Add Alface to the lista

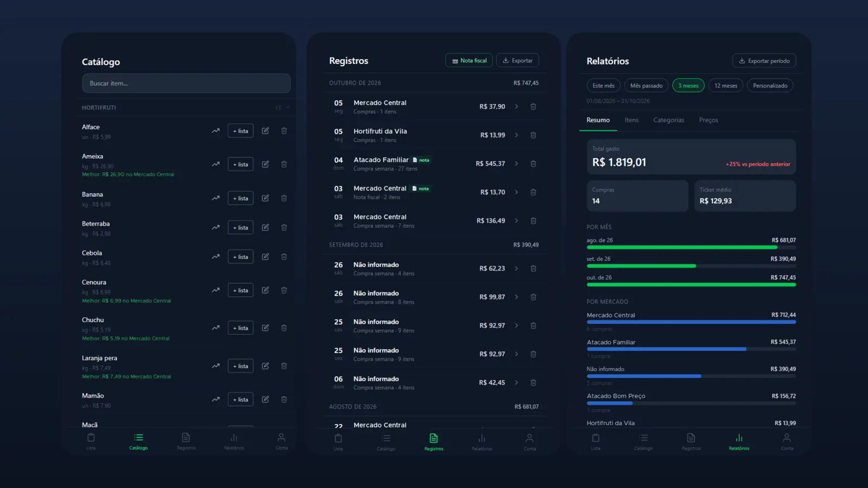[240, 131]
